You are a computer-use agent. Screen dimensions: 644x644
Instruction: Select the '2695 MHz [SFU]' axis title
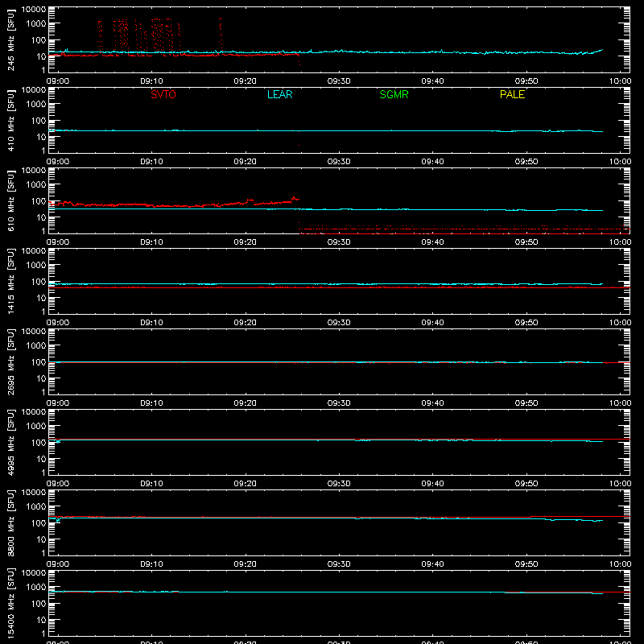(10, 361)
